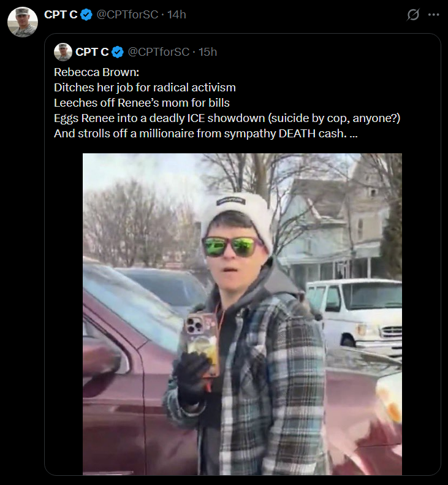The width and height of the screenshot is (448, 485).
Task: Click the 'Leeches off Renee's mom for bills' line
Action: pos(142,102)
